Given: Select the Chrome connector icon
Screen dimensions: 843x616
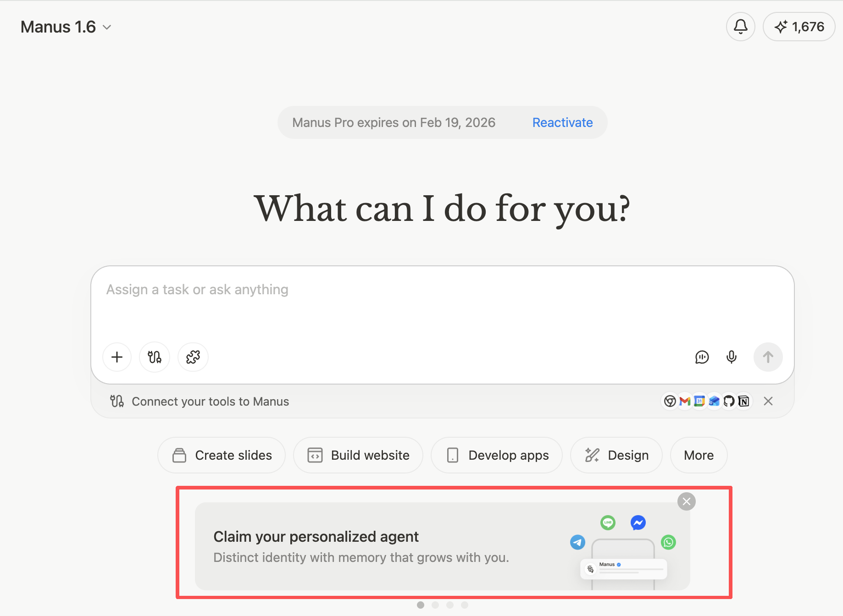Looking at the screenshot, I should click(x=670, y=401).
